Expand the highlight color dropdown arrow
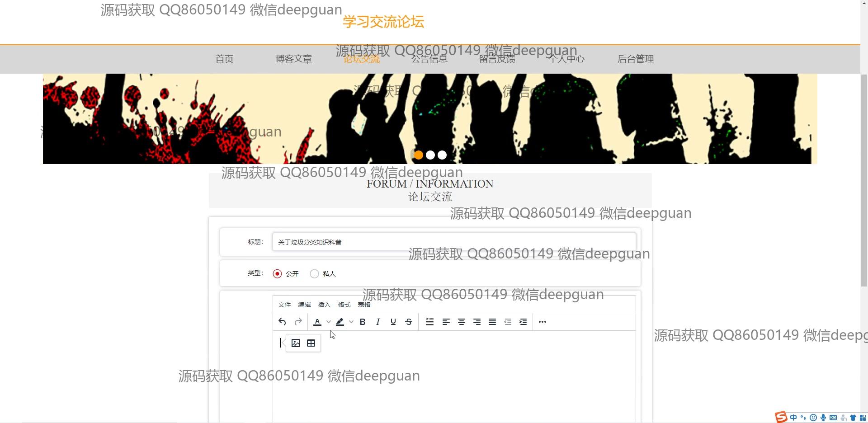Screen dimensions: 868x423 tap(351, 322)
